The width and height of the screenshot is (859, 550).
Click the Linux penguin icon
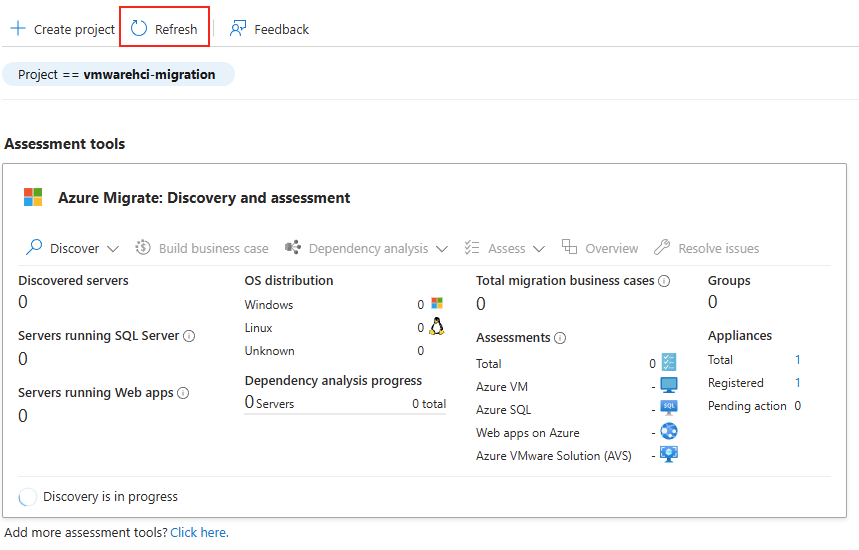(x=437, y=326)
